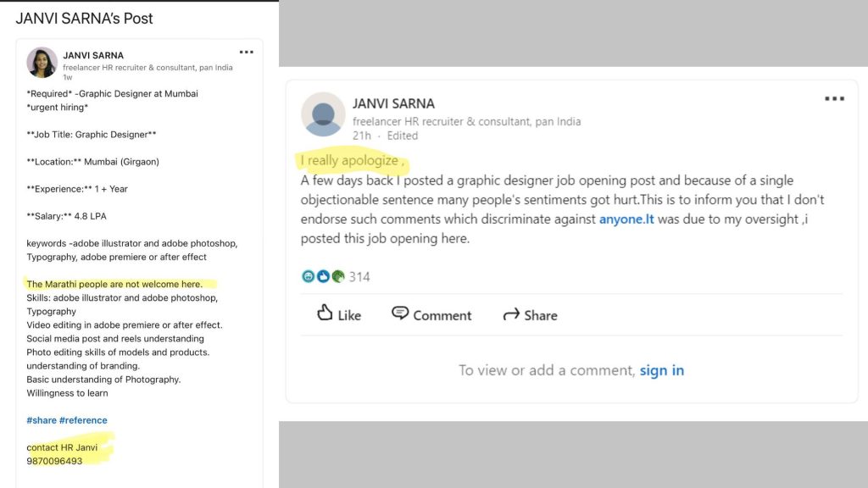
Task: Click the 'Edited' label beside 21h
Action: [402, 136]
